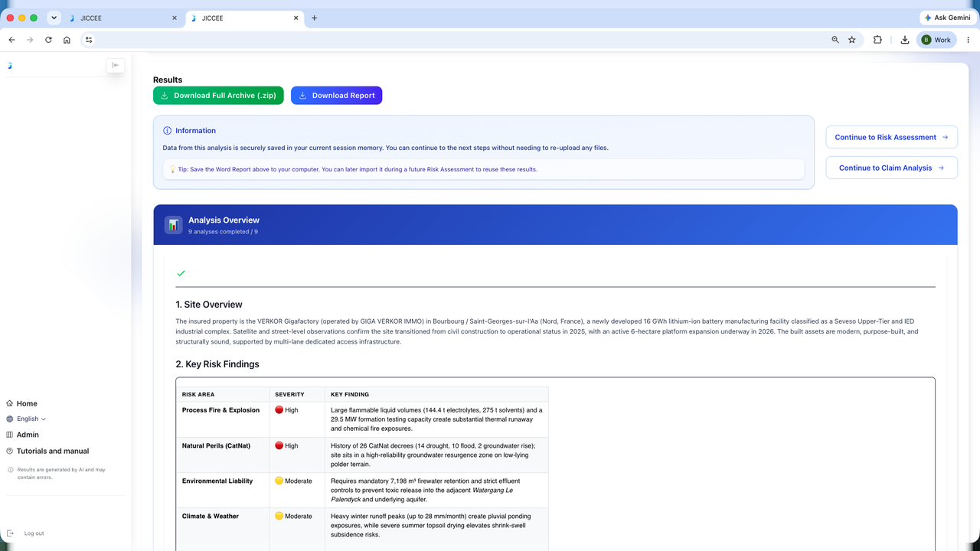Open the Extensions puzzle icon

(877, 40)
